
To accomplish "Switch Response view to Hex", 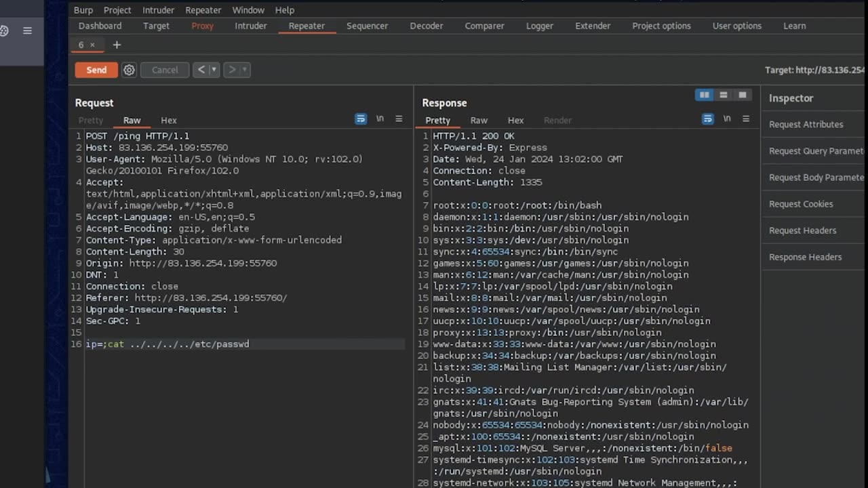I will click(516, 120).
